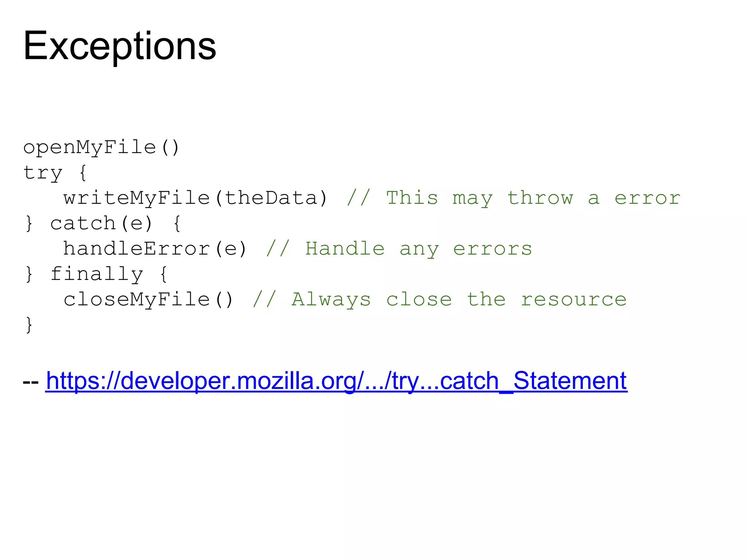Click the opening brace after finally
This screenshot has height=560, width=747.
coord(164,274)
